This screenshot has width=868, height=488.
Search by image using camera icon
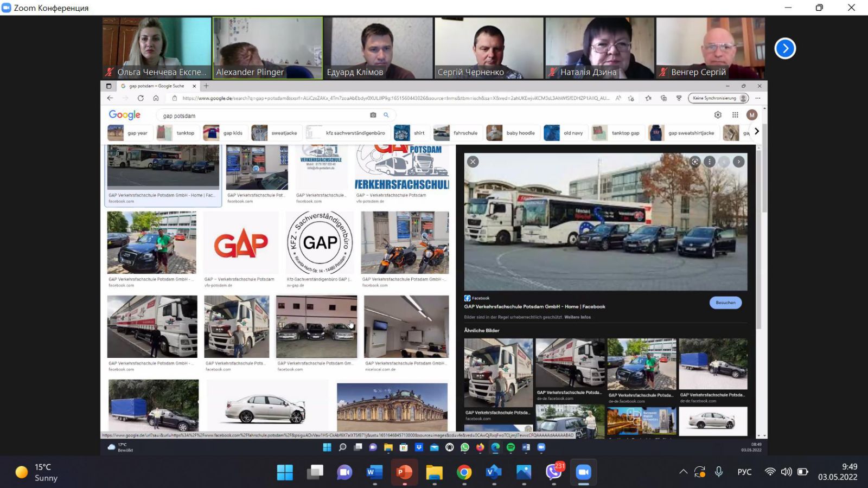[x=373, y=115]
